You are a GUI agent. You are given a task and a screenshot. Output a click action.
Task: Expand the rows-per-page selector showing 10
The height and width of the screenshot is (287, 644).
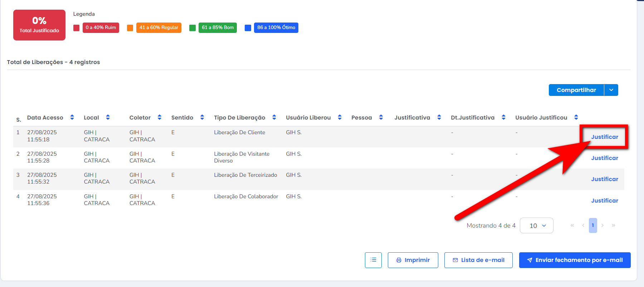click(536, 225)
